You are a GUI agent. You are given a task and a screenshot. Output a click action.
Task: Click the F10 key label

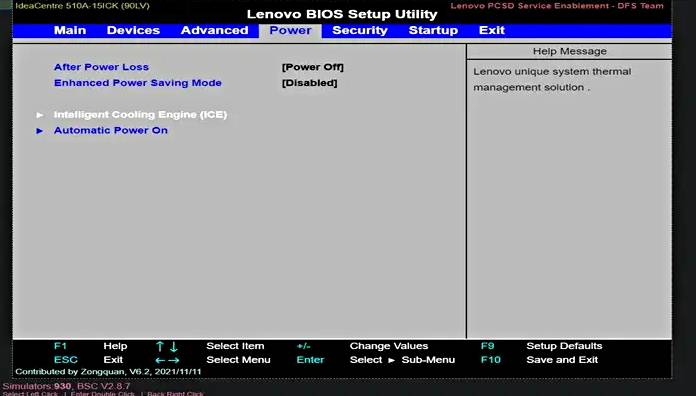(x=490, y=360)
